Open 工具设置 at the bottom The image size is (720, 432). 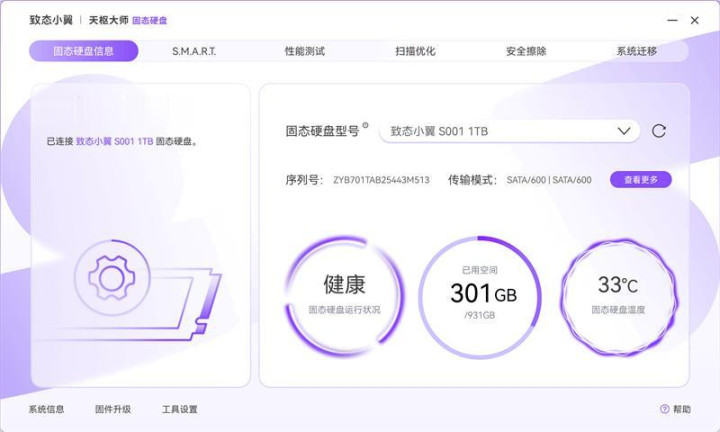(180, 409)
